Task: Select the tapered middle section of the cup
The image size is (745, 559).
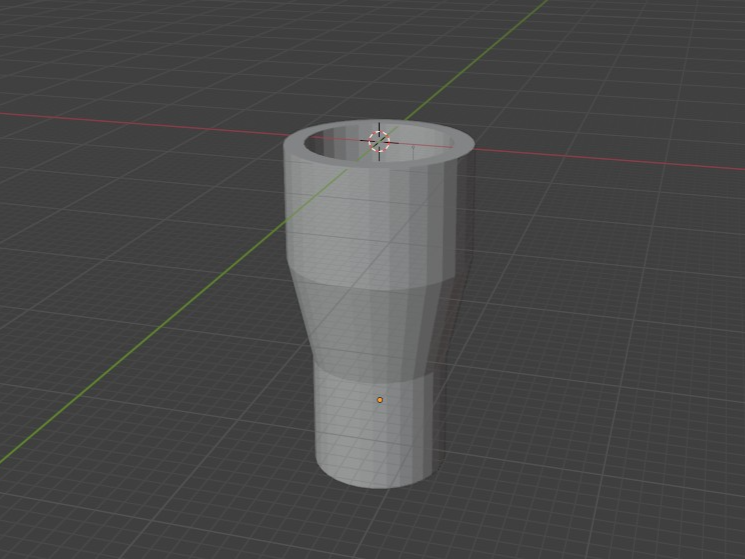Action: [x=375, y=328]
